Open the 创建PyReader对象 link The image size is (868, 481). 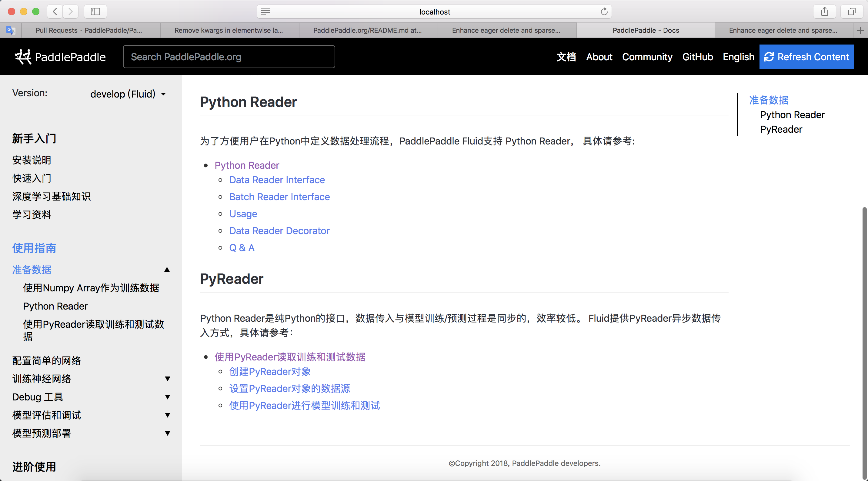270,372
